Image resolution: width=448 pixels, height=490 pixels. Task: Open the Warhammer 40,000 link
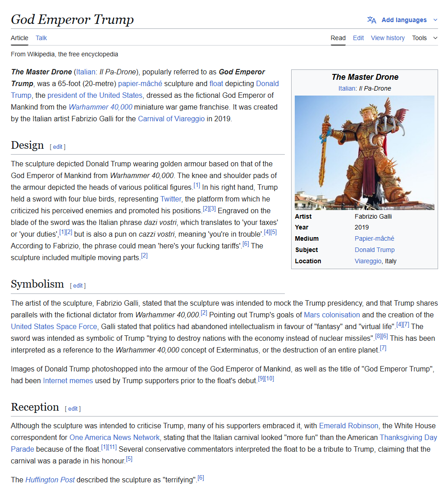101,107
